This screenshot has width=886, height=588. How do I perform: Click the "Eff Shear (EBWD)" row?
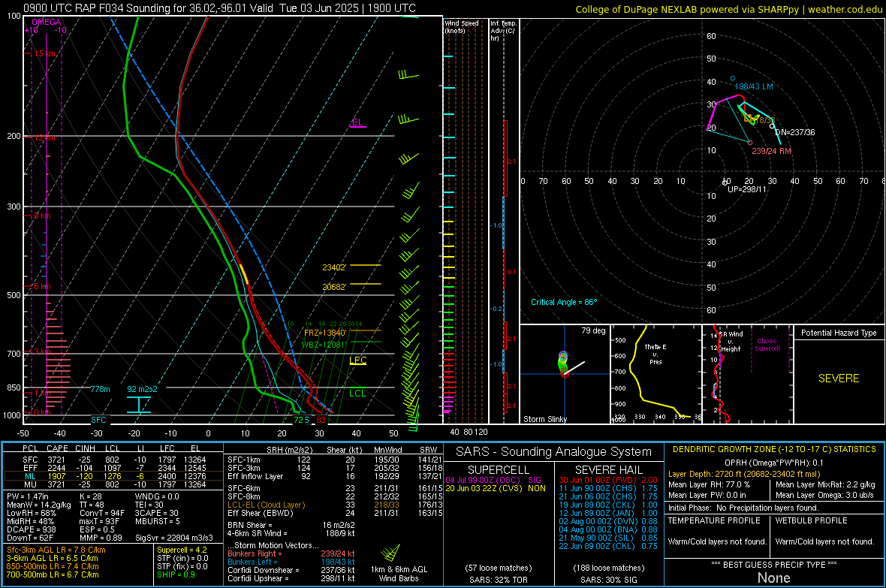336,514
